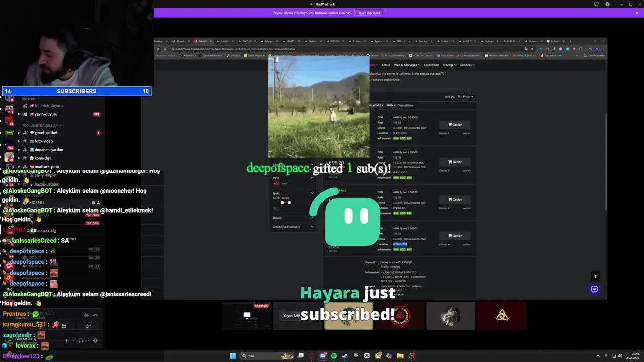Screen dimensions: 644x362
Task: Toggle the AMD CPU filter
Action: click(x=276, y=183)
